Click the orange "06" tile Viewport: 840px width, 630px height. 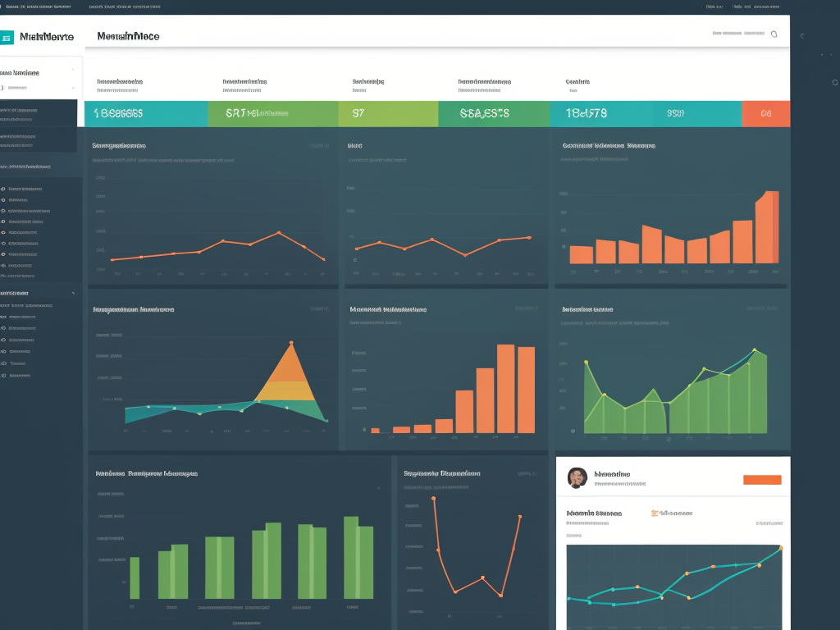click(765, 114)
